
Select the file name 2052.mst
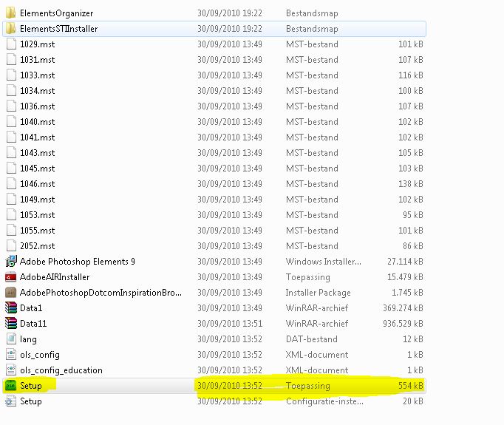coord(38,246)
